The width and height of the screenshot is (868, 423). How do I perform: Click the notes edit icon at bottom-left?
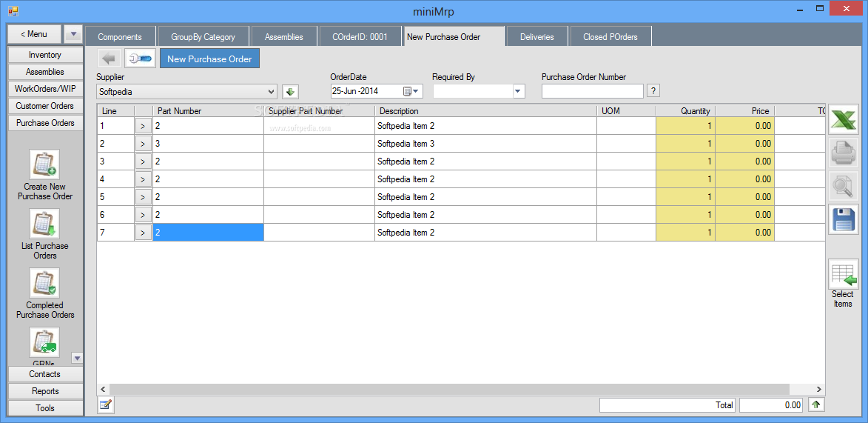(105, 405)
